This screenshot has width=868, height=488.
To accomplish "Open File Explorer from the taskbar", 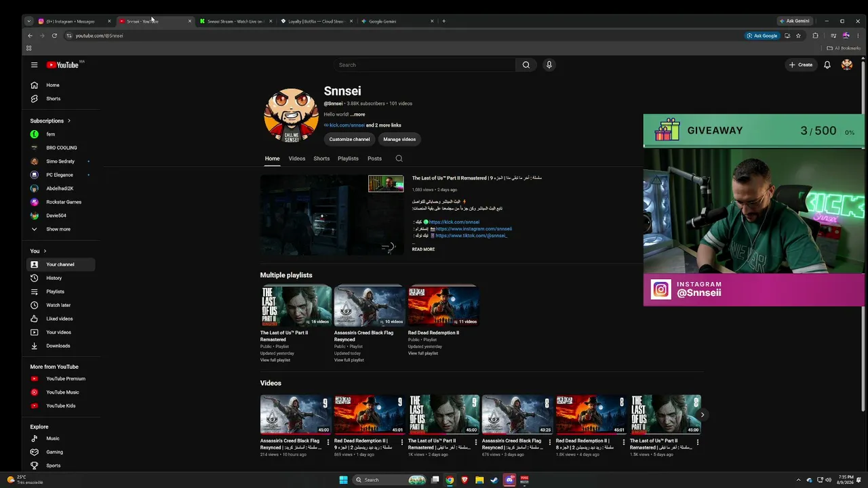I will point(479,480).
